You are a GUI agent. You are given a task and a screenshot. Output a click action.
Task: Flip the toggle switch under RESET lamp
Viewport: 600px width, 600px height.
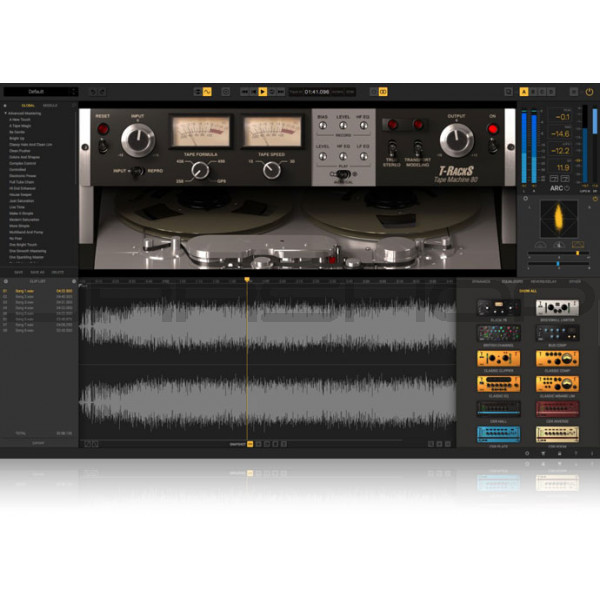pos(103,146)
